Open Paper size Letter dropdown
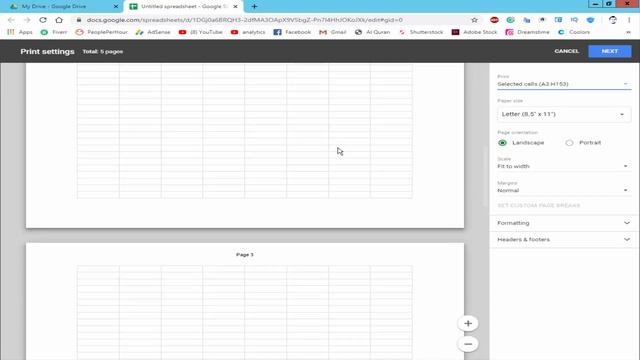 (x=564, y=114)
